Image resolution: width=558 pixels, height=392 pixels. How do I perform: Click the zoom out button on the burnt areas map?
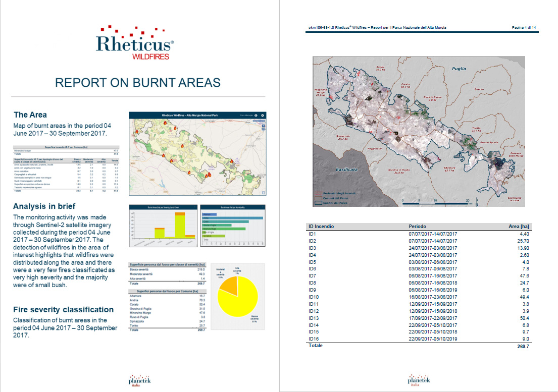coord(263,129)
